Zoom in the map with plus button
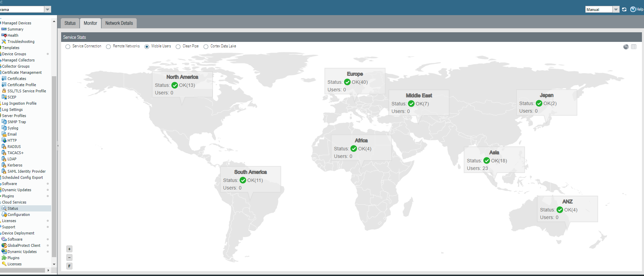The image size is (644, 276). point(69,249)
